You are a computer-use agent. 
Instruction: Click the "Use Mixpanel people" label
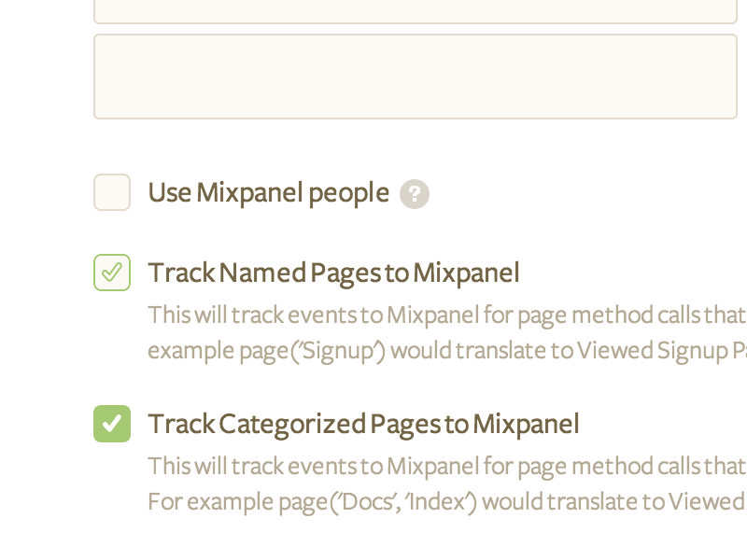click(x=268, y=193)
